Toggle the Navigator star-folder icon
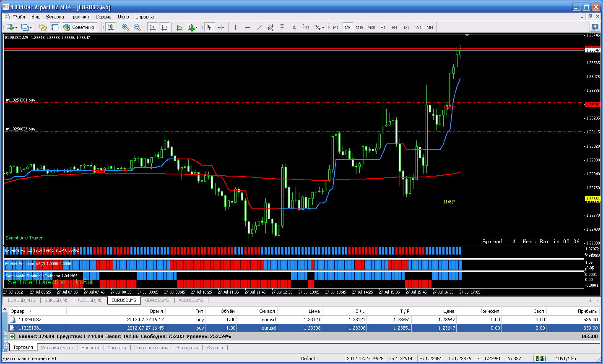The image size is (603, 364). coord(43,27)
